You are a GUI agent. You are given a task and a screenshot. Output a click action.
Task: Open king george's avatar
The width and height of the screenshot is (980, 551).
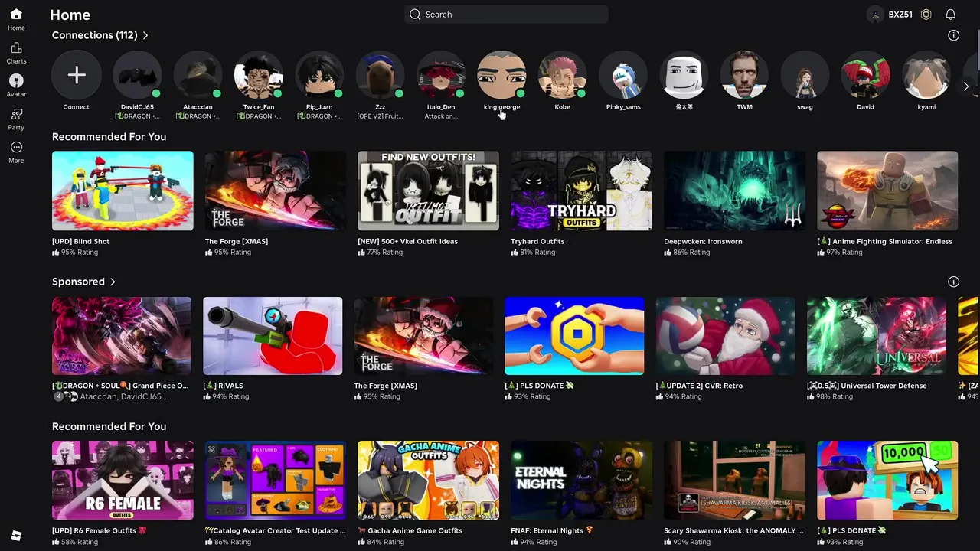click(x=501, y=75)
